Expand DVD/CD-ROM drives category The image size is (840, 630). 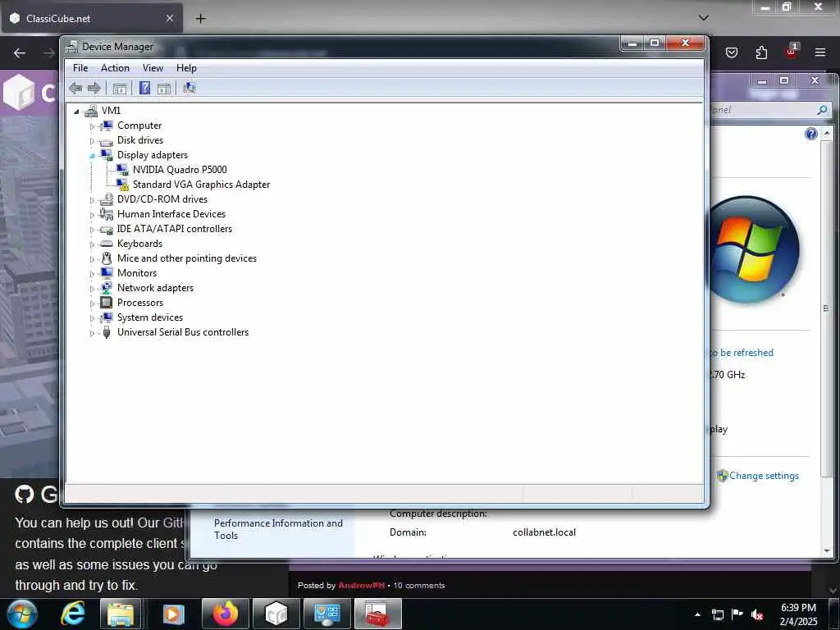92,200
